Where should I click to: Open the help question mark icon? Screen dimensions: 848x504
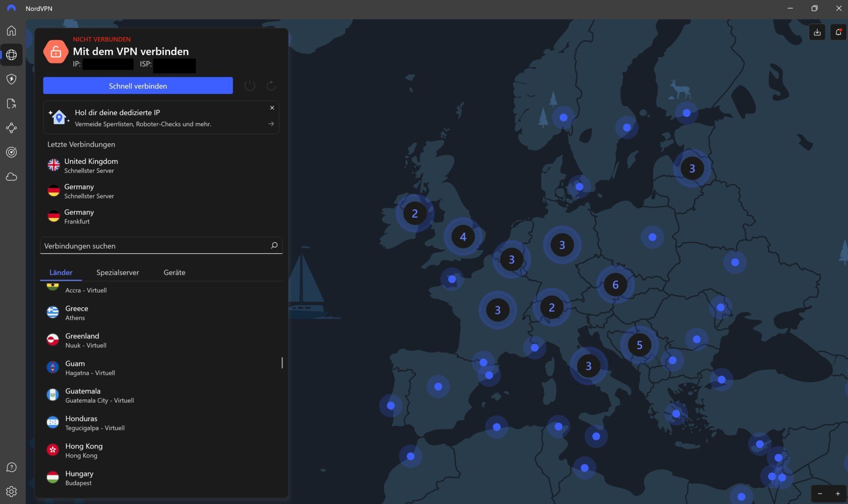pyautogui.click(x=11, y=467)
